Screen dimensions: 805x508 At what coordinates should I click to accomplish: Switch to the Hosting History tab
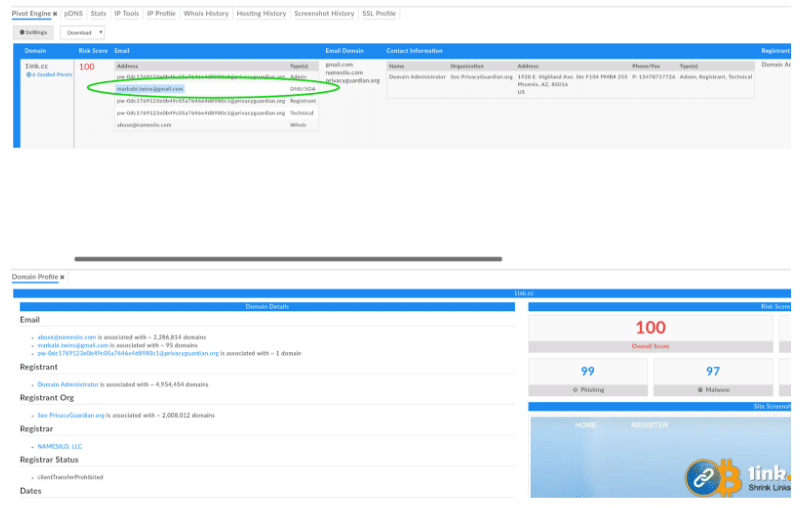click(261, 13)
